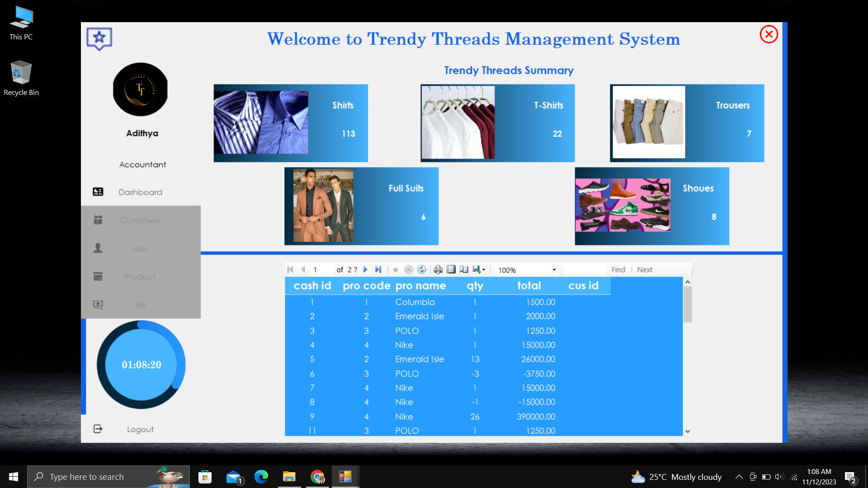
Task: Select the Dashboard sidebar icon
Action: pyautogui.click(x=98, y=192)
